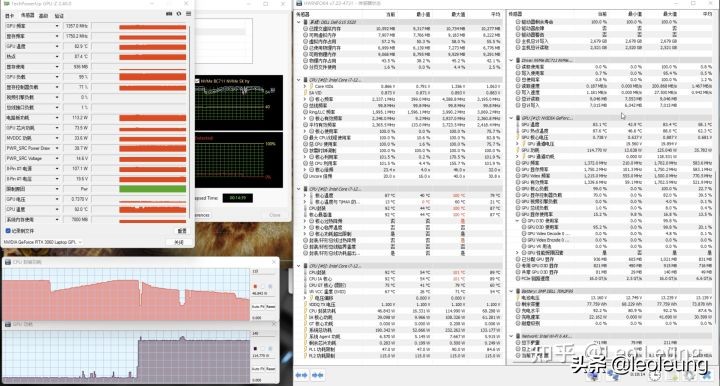Click Reset in the CPU 封装功耗 graph
This screenshot has height=386, width=720.
[271, 307]
